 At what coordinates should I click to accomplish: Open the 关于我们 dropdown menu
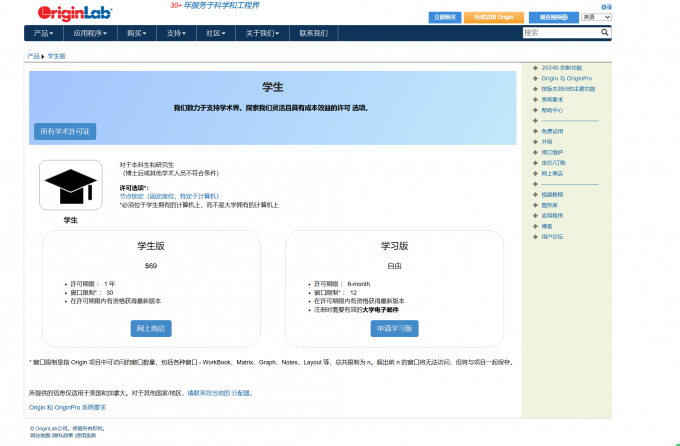pyautogui.click(x=262, y=33)
